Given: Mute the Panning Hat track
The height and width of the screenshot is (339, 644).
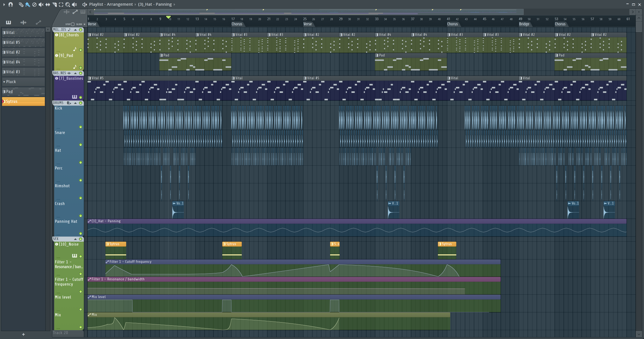Looking at the screenshot, I should coord(81,233).
